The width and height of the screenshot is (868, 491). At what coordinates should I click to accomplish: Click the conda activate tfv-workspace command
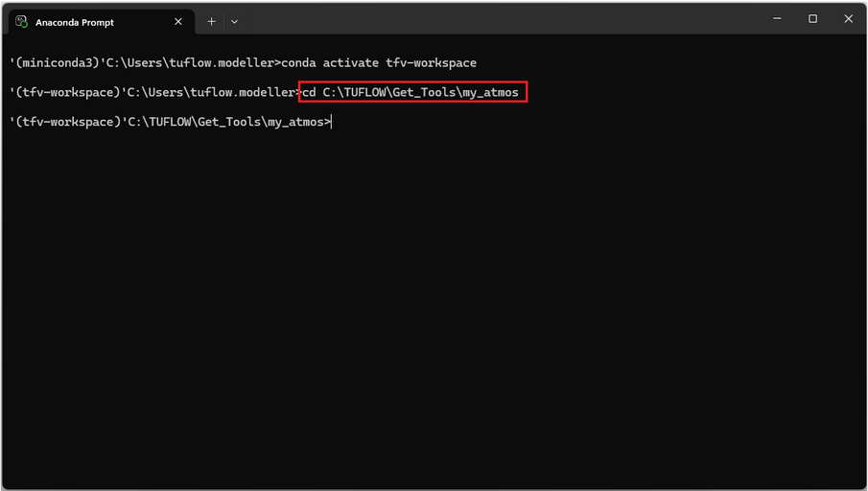point(379,63)
